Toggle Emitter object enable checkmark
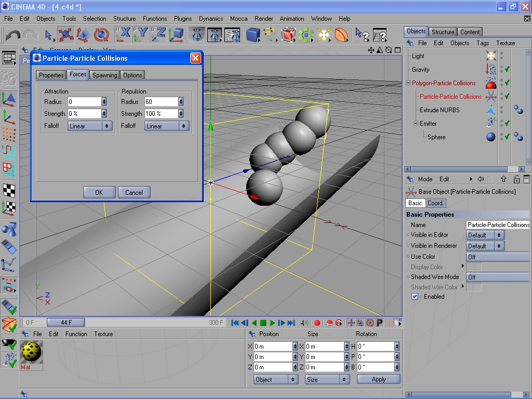Viewport: 532px width, 399px height. pos(507,124)
